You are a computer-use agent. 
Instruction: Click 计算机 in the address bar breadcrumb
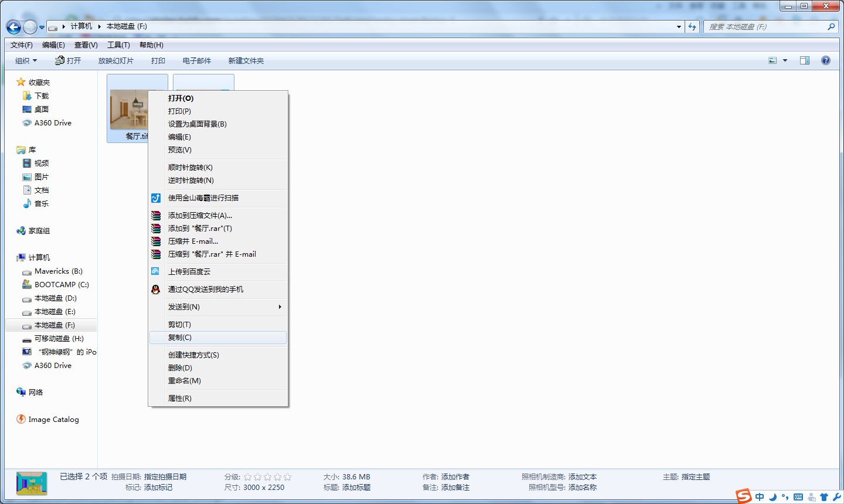[x=81, y=26]
